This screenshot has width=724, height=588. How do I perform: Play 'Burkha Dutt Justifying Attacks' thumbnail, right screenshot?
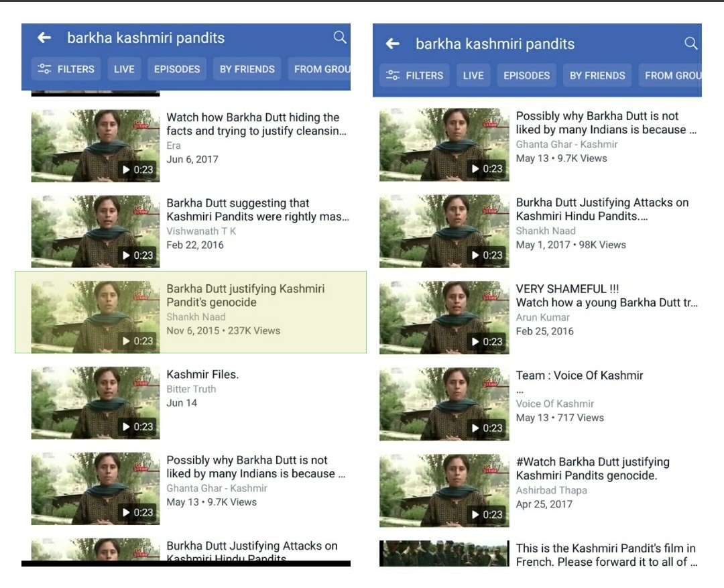(x=444, y=231)
